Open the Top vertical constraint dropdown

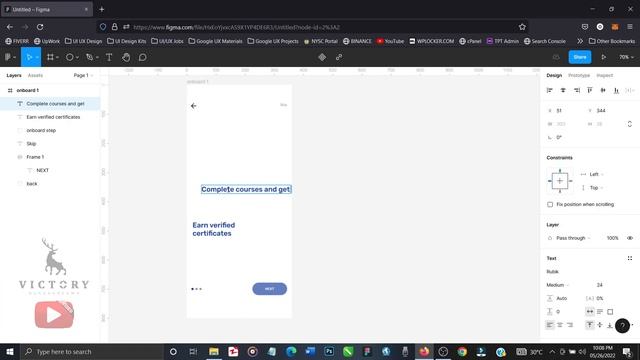(x=596, y=188)
